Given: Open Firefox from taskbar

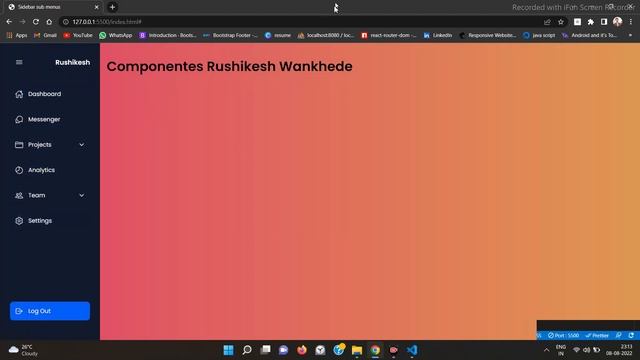Looking at the screenshot, I should (x=302, y=350).
